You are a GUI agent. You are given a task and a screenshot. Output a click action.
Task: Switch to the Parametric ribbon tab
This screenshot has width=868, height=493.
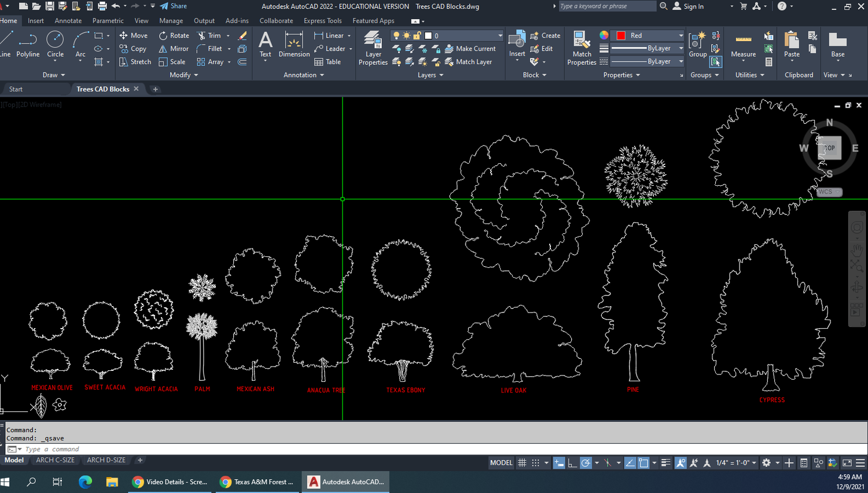point(108,20)
